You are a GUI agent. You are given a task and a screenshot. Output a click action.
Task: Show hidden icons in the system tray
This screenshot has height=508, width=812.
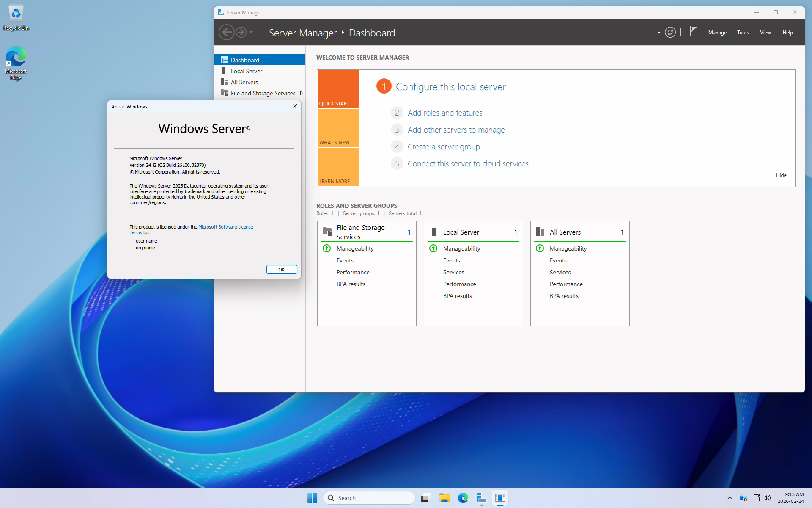click(x=730, y=498)
